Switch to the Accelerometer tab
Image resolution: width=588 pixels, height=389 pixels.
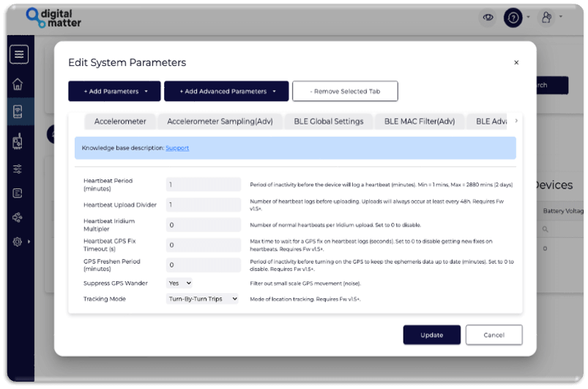[120, 122]
